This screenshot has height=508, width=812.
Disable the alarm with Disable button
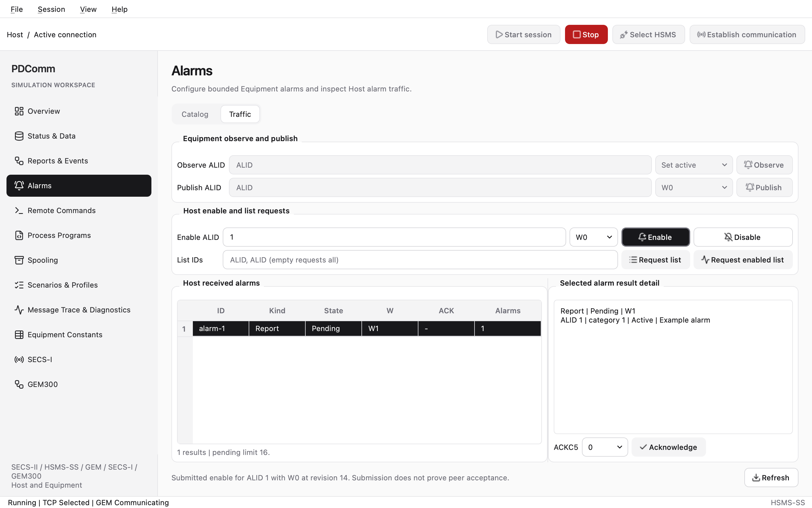coord(743,237)
